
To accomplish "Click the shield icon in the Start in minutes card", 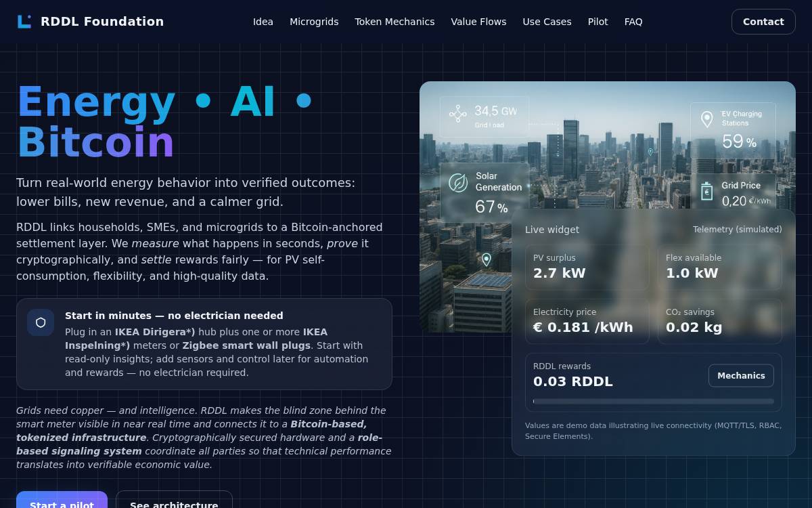I will [x=41, y=322].
